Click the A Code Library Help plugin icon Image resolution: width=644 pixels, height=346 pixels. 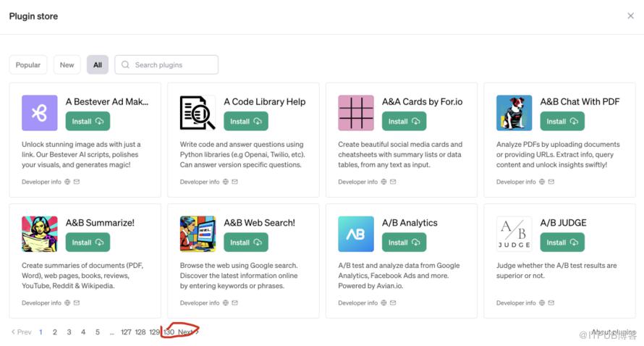[198, 113]
